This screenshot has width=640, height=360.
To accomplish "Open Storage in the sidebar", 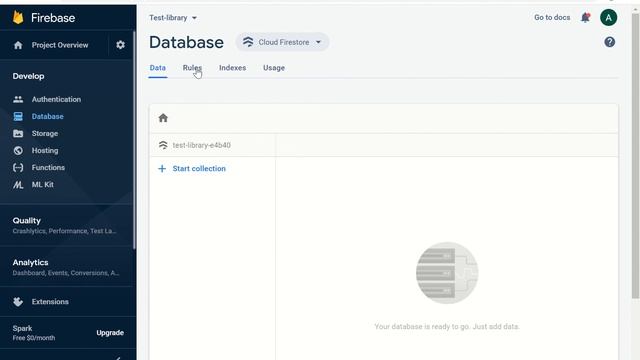I will (x=45, y=133).
